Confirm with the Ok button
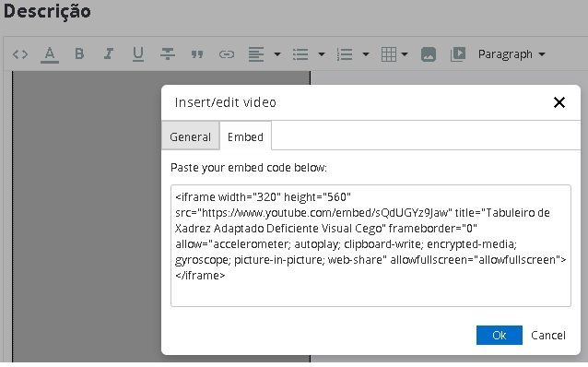The width and height of the screenshot is (588, 367). click(500, 335)
